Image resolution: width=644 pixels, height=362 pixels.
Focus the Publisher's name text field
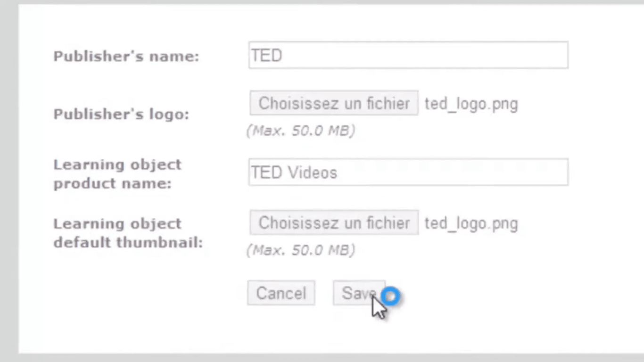pos(408,56)
